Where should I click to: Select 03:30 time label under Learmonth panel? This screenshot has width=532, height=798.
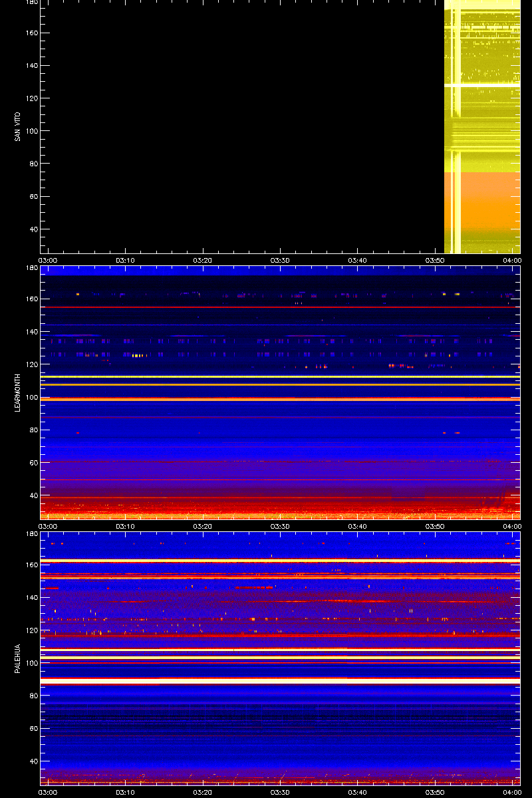click(x=280, y=526)
